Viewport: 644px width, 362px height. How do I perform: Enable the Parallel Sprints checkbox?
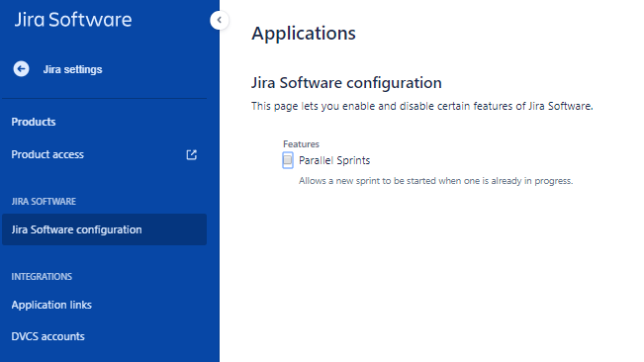(288, 160)
